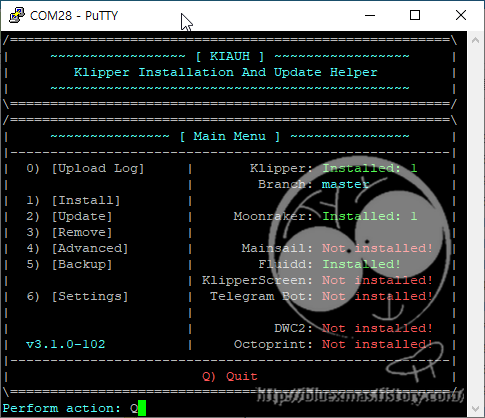
Task: Click the 'KlipperScreen:' label
Action: [257, 281]
